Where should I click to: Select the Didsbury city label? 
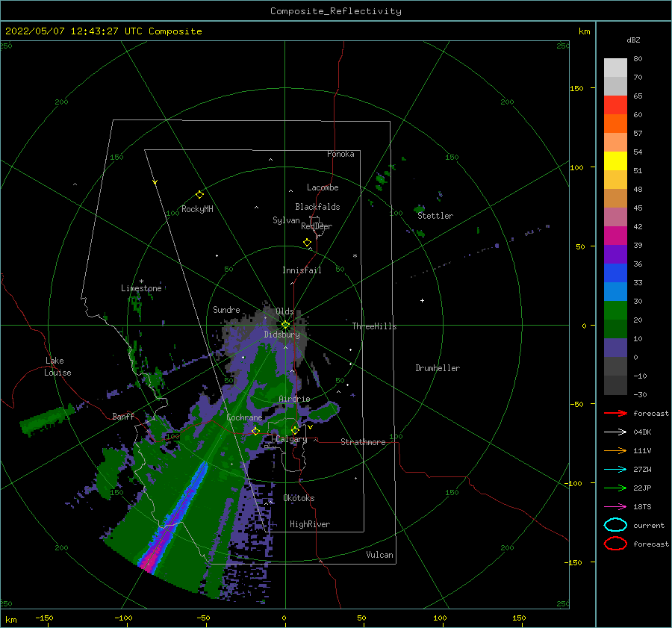(x=281, y=335)
